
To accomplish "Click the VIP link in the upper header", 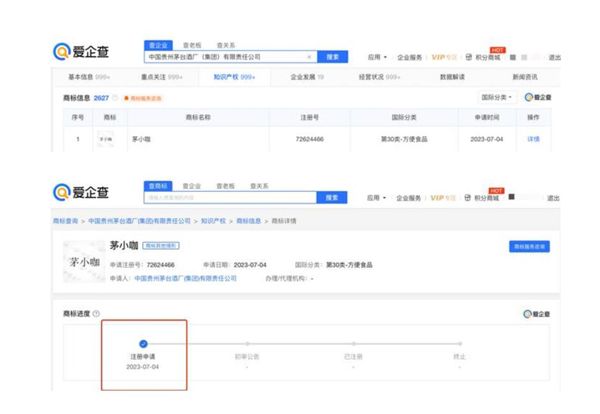I will (444, 57).
